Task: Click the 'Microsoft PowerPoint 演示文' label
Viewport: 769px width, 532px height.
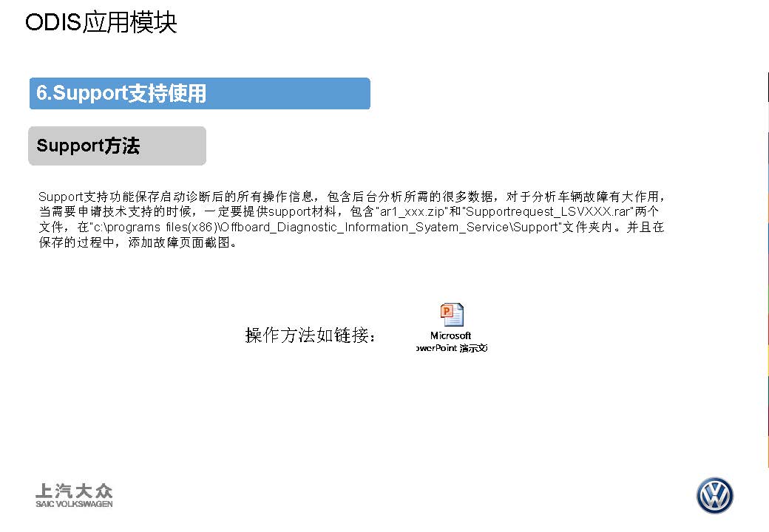Action: coord(451,342)
